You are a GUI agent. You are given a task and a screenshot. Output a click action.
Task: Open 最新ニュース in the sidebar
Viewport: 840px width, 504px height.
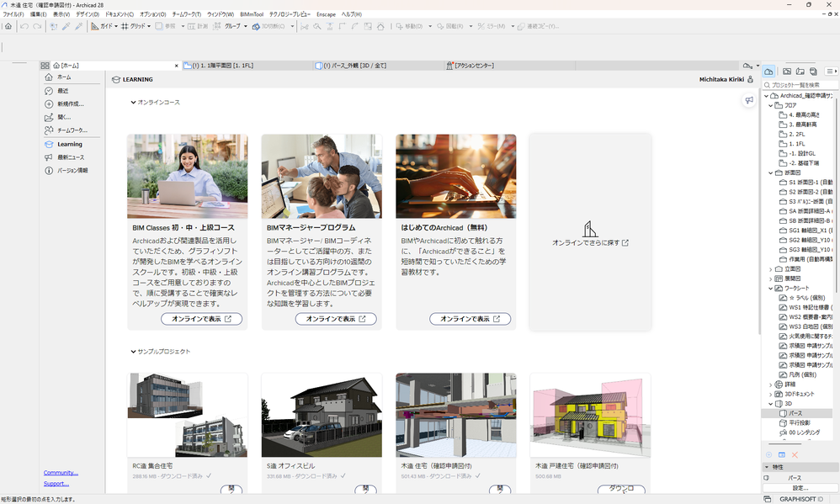point(72,157)
